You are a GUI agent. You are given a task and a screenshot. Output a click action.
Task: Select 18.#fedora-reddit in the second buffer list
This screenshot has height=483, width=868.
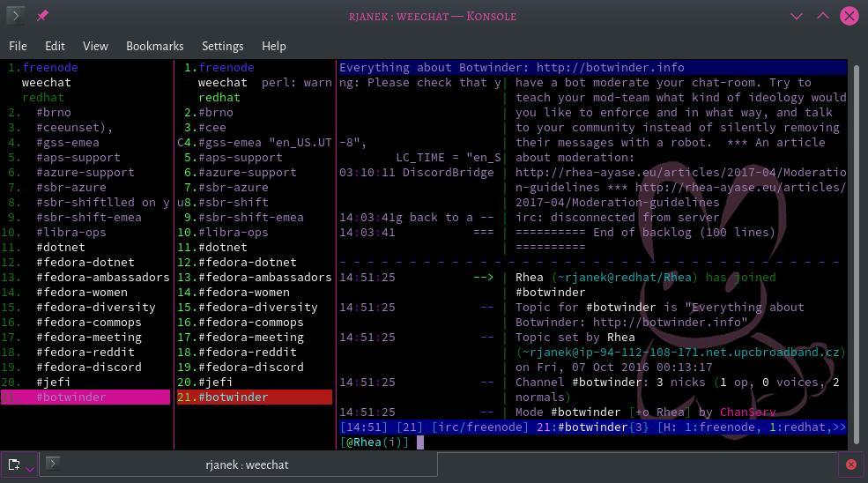click(x=237, y=352)
